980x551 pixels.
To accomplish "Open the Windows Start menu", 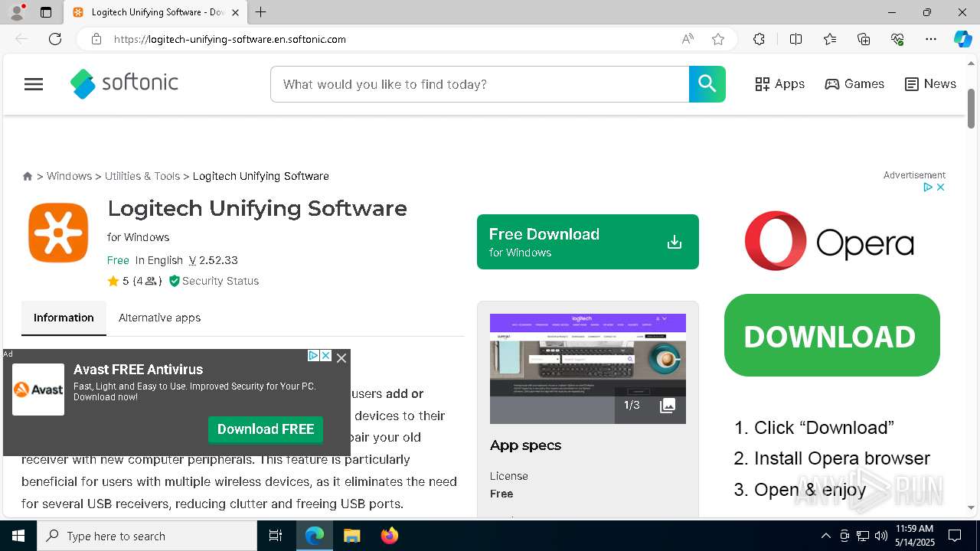I will click(18, 536).
